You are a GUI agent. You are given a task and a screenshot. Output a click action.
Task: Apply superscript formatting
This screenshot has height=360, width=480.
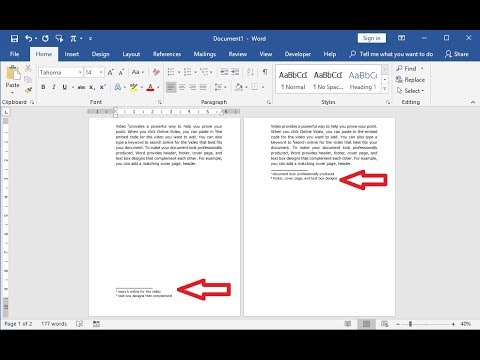click(103, 87)
